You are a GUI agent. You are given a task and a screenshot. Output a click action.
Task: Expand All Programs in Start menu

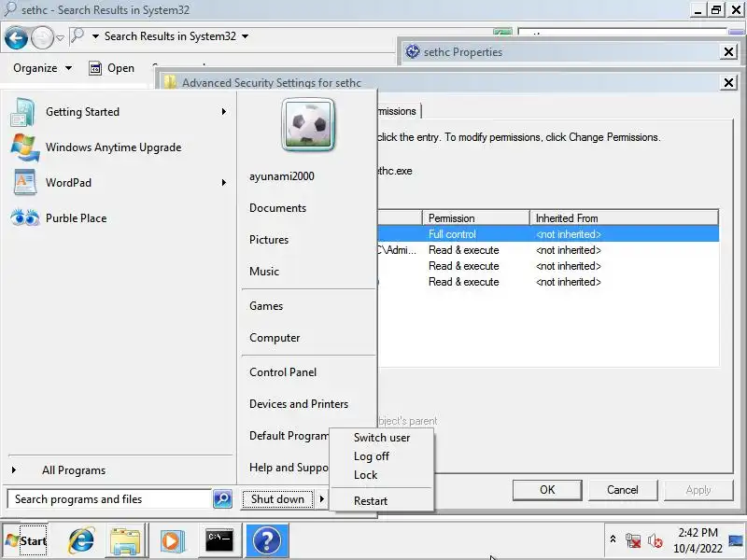click(74, 470)
